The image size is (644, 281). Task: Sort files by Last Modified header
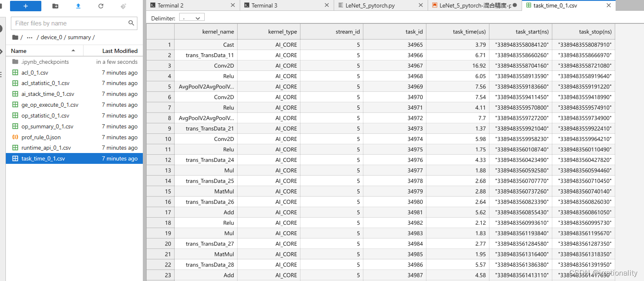point(113,51)
